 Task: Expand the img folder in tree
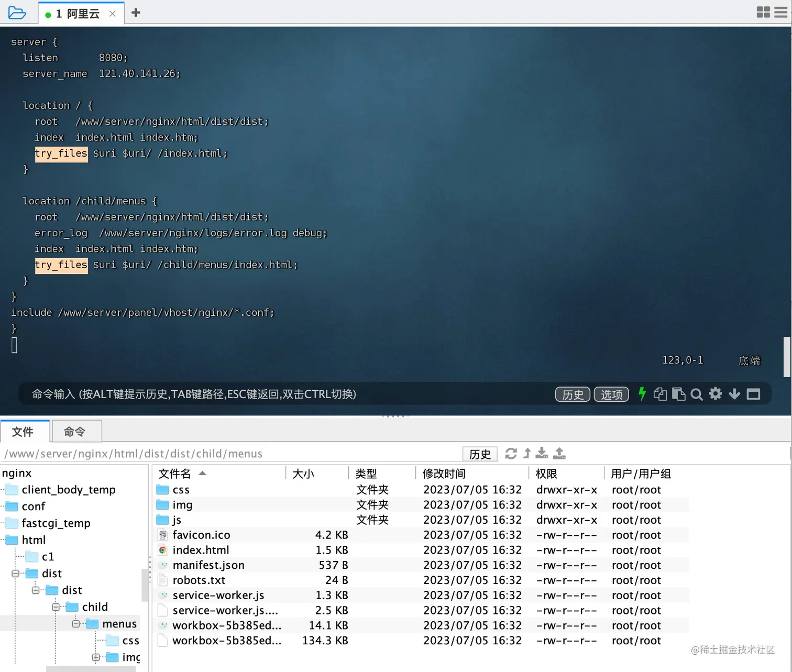[95, 657]
